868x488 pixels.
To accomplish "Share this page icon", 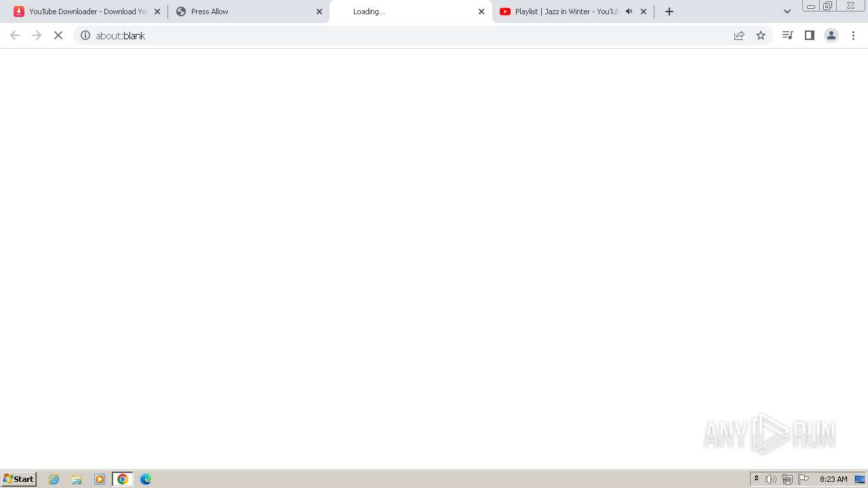I will click(739, 35).
